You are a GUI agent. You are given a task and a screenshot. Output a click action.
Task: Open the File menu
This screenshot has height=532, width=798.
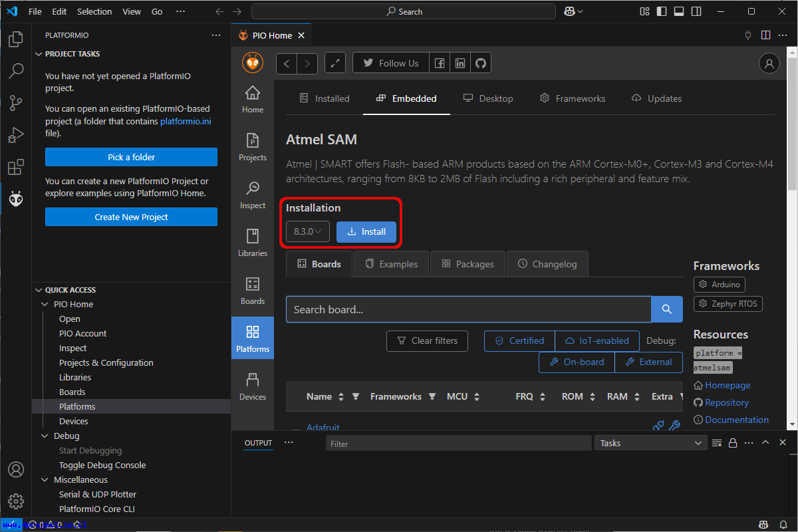[x=35, y=11]
